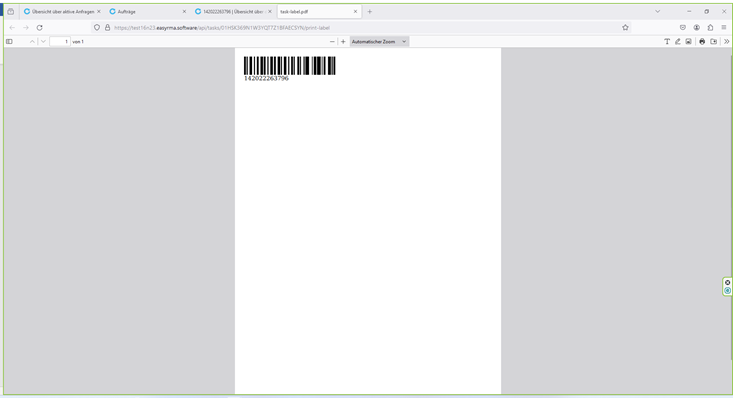
Task: Select the text annotation tool
Action: coord(667,42)
